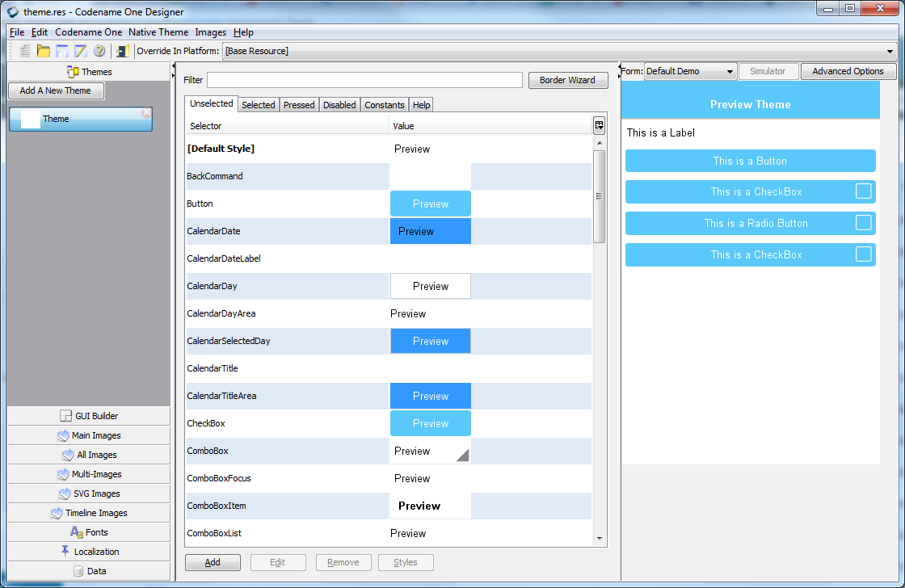The height and width of the screenshot is (588, 905).
Task: Click the New resource file toolbar icon
Action: tap(25, 51)
